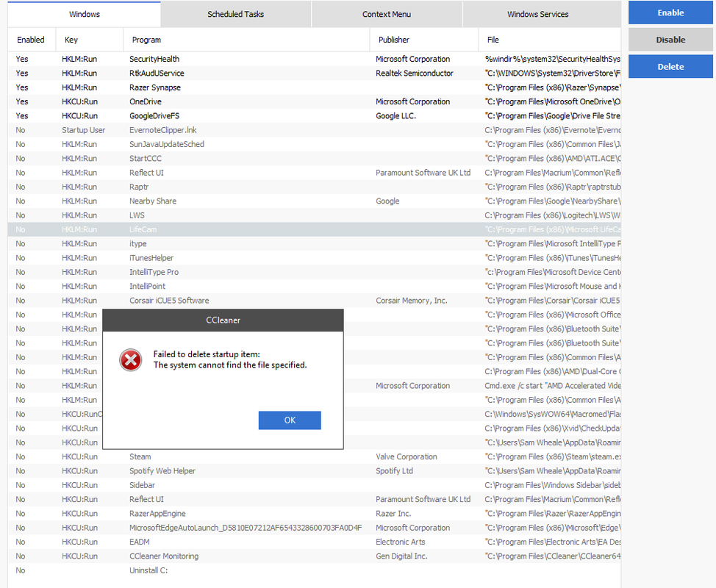716x588 pixels.
Task: Sort by the File column header
Action: [550, 40]
